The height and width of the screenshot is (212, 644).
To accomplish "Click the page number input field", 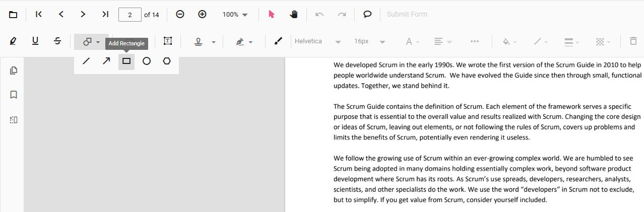I will (x=130, y=15).
